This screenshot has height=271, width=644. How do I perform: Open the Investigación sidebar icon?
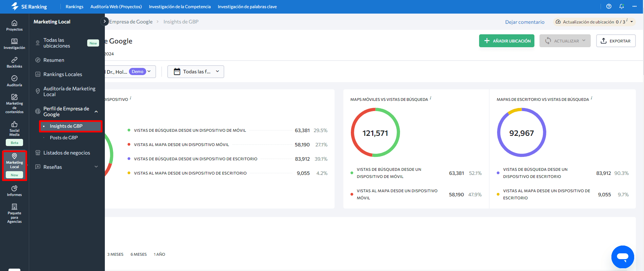tap(14, 44)
